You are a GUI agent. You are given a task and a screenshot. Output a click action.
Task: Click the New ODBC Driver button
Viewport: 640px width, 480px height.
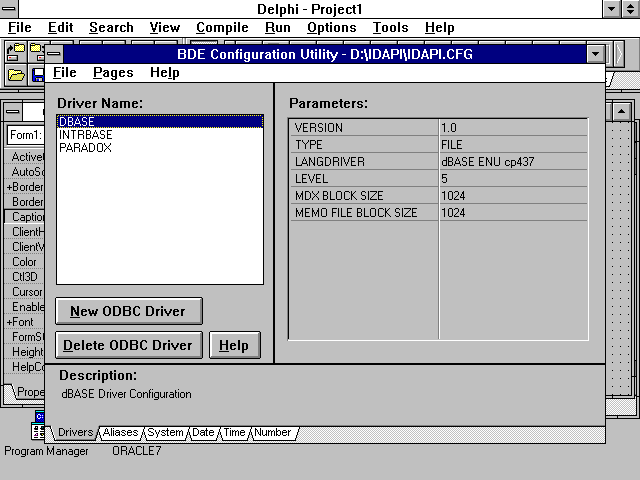point(128,311)
